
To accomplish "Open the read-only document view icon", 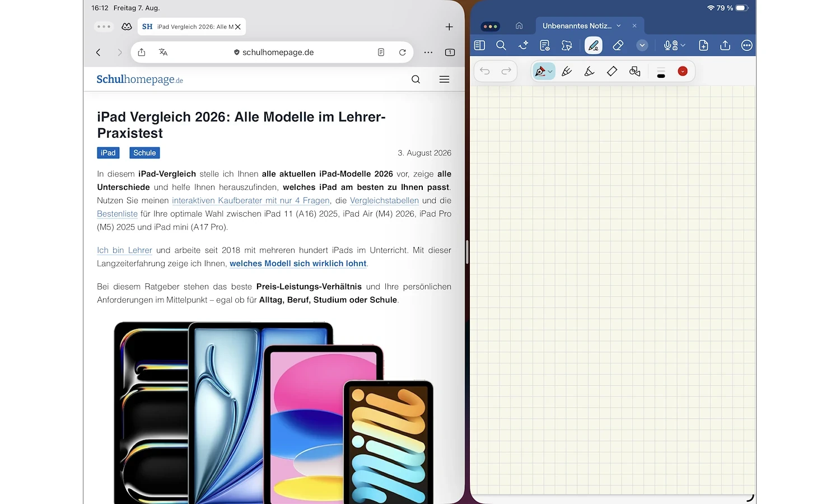I will (545, 45).
